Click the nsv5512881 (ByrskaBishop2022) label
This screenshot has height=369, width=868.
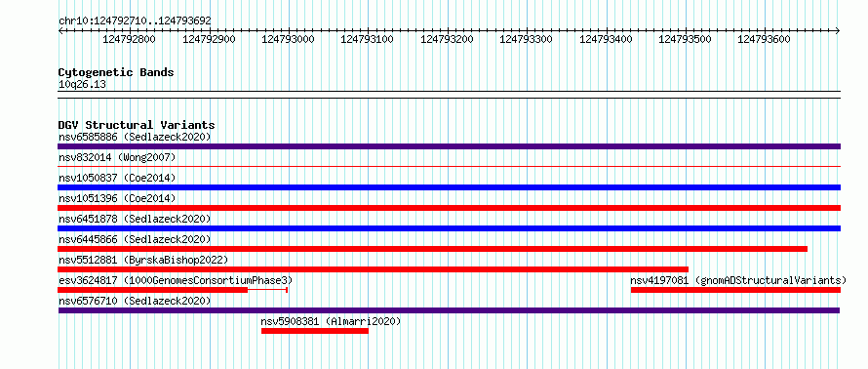[142, 260]
